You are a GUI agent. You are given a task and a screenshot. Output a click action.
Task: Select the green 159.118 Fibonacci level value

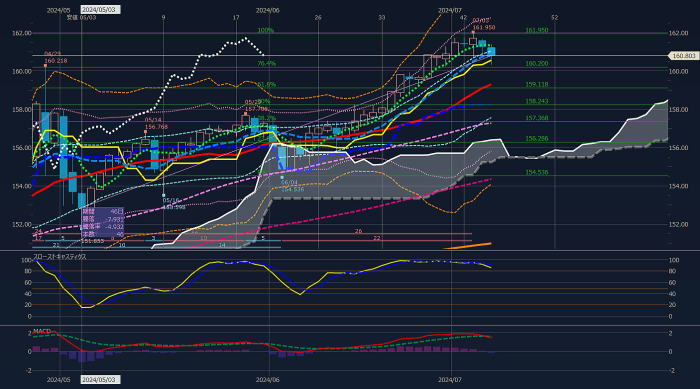click(537, 84)
